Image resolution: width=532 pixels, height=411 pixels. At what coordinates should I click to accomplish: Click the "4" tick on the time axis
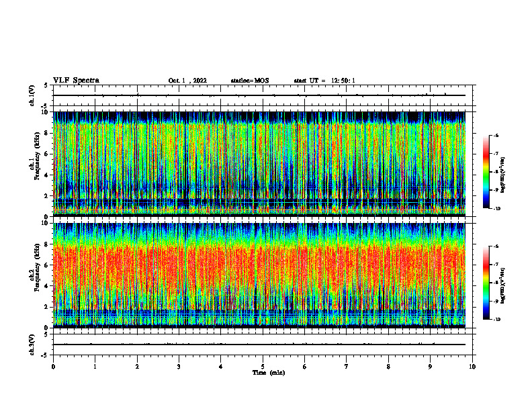pos(221,367)
